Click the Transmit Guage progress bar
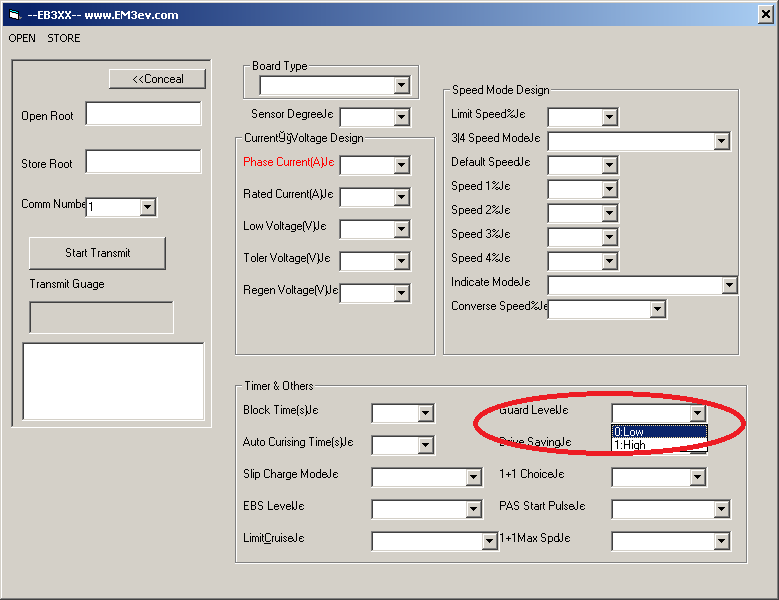 click(101, 317)
